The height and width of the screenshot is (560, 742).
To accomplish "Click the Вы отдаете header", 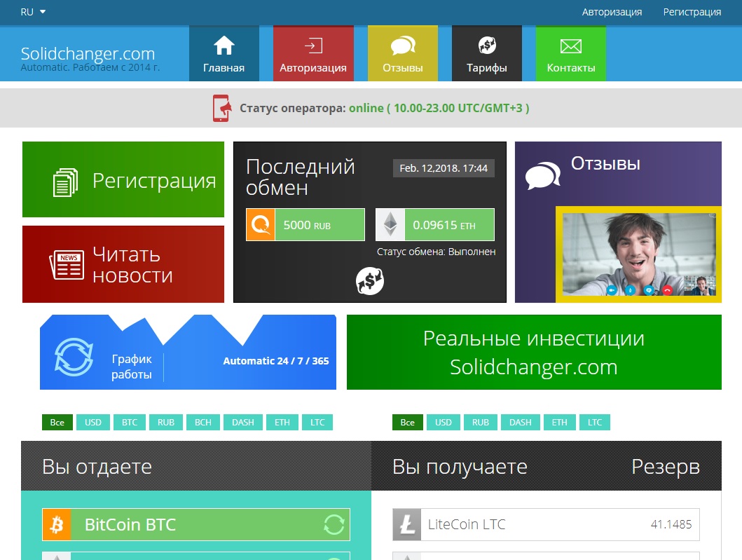I will [97, 467].
